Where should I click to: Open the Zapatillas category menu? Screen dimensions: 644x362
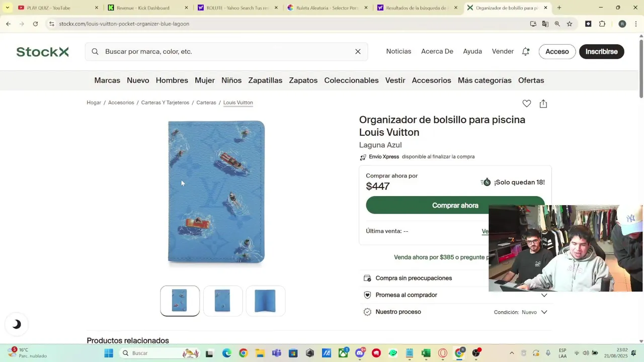[265, 80]
